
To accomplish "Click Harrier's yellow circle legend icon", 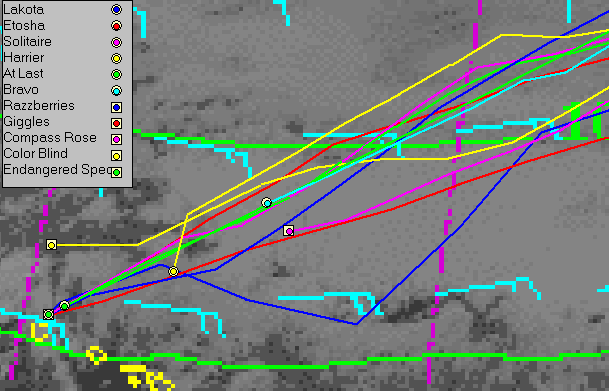I will [x=116, y=59].
